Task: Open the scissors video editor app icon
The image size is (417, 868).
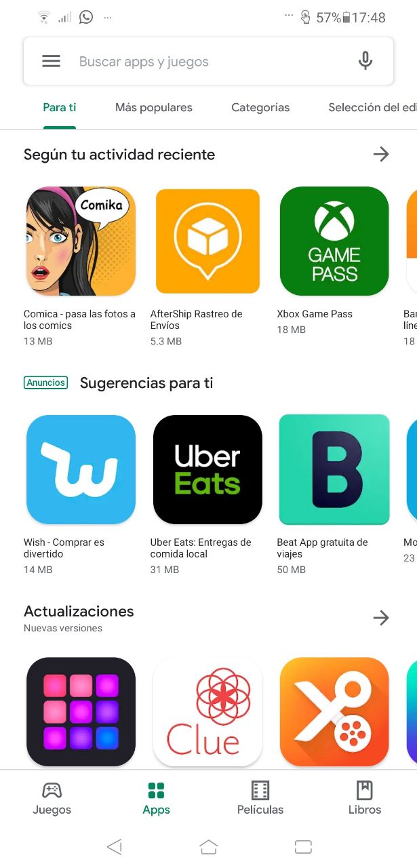Action: click(x=334, y=712)
